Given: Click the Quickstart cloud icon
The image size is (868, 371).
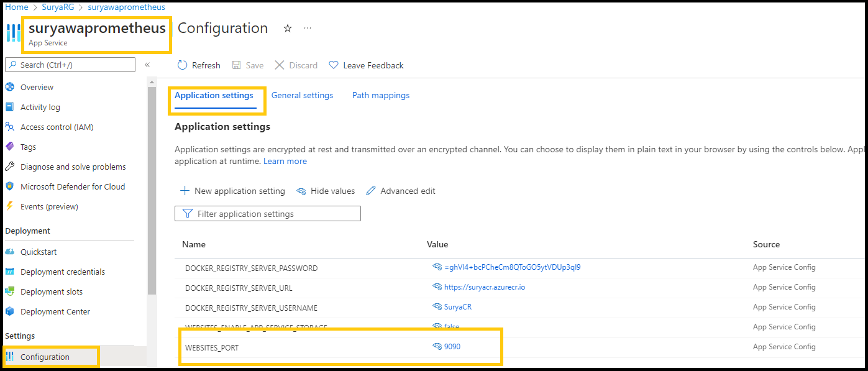Looking at the screenshot, I should [x=10, y=252].
